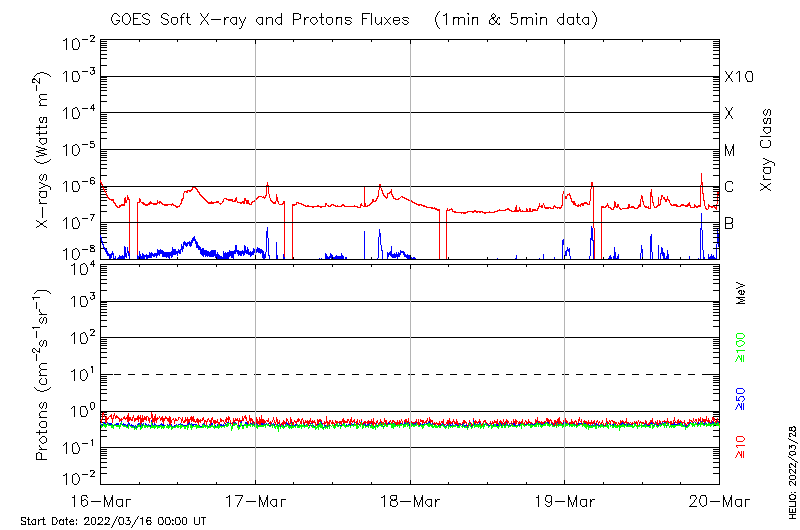
Task: Click the 'Xray Class' vertical axis title
Action: (767, 150)
